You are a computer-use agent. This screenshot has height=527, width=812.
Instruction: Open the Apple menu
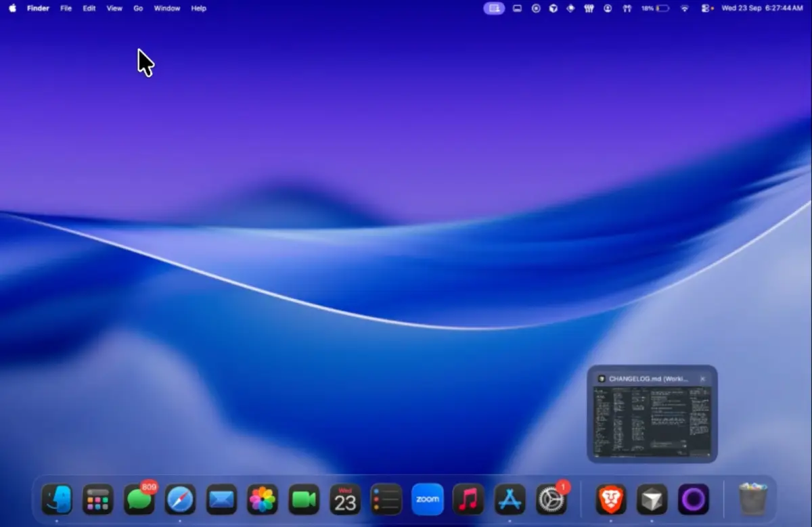coord(12,8)
